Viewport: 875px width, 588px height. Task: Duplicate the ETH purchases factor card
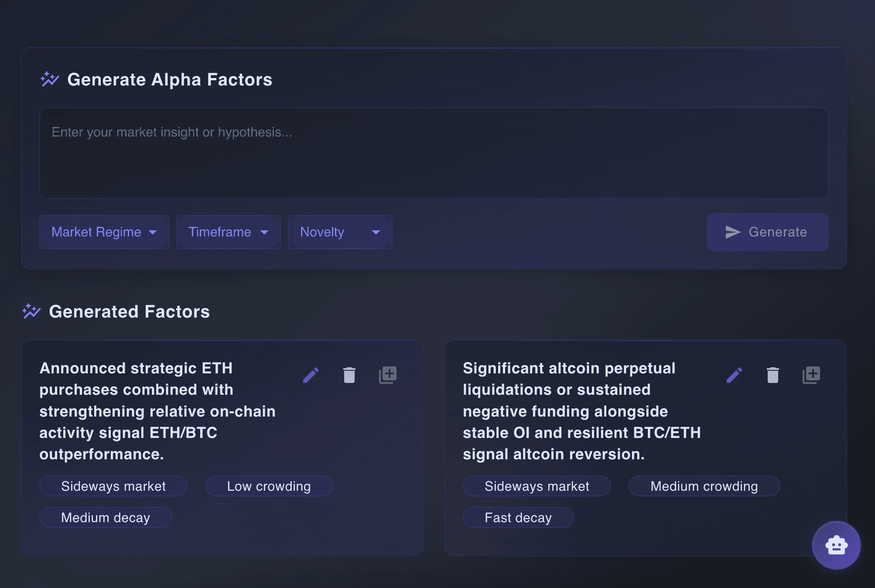[x=388, y=375]
